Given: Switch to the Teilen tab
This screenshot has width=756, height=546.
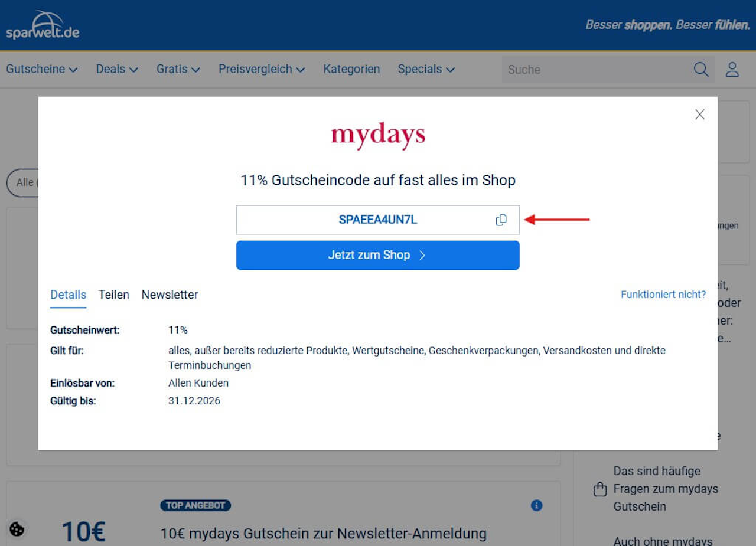Looking at the screenshot, I should point(114,295).
